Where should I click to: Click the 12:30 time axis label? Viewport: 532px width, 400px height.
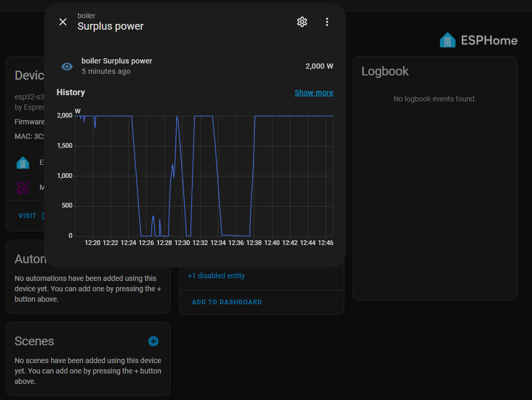tap(182, 243)
